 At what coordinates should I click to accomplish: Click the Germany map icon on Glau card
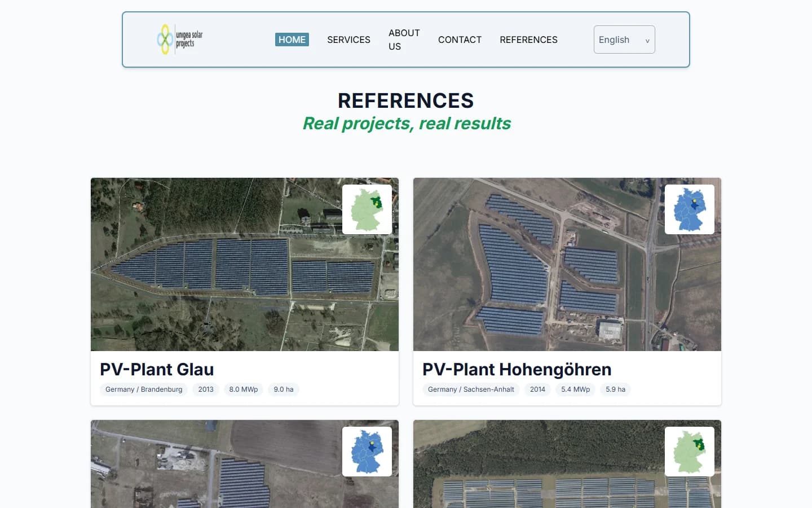367,209
